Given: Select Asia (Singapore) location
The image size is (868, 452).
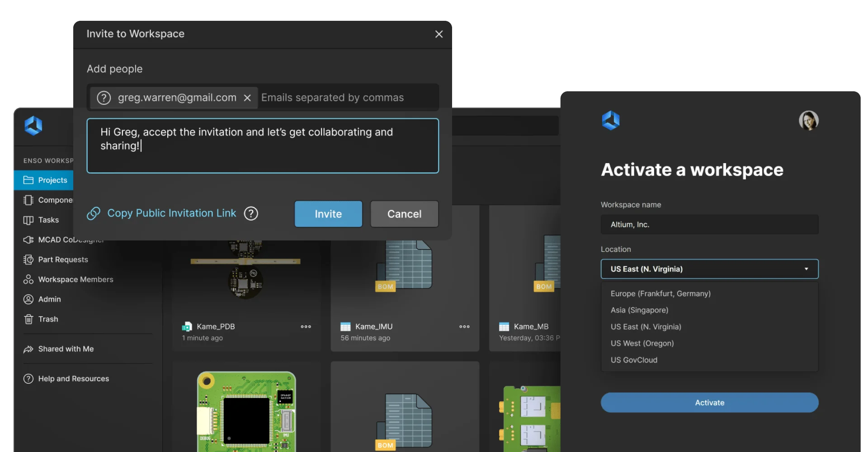Looking at the screenshot, I should pos(639,310).
